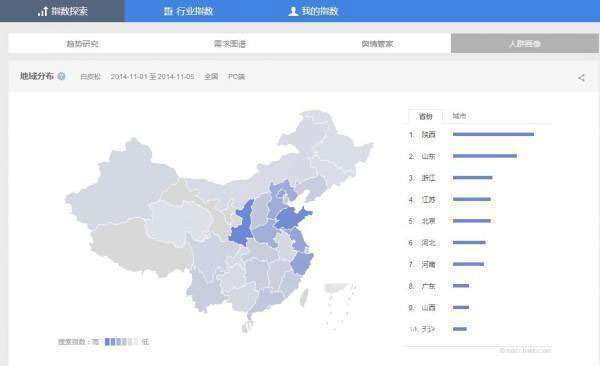Switch the ranking to the 省份 tab
The height and width of the screenshot is (366, 600).
pyautogui.click(x=426, y=116)
